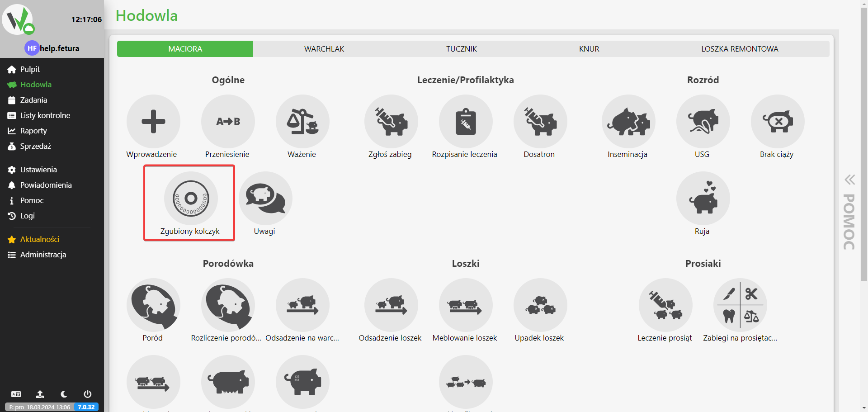868x412 pixels.
Task: Click the USG pig icon
Action: (703, 122)
